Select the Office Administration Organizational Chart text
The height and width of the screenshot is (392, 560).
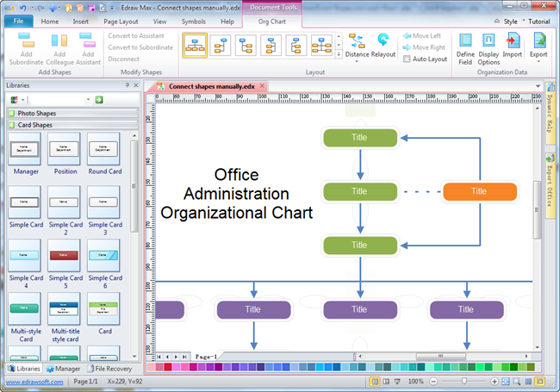pyautogui.click(x=236, y=194)
